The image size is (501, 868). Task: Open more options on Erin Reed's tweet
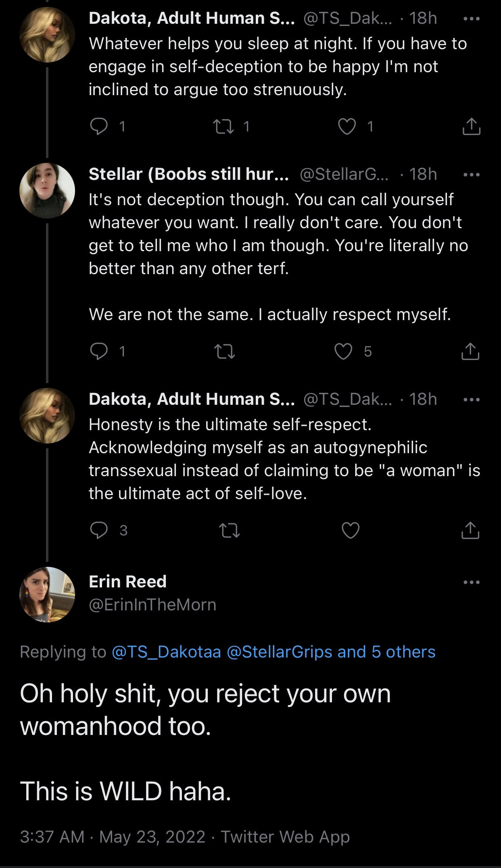pos(472,582)
